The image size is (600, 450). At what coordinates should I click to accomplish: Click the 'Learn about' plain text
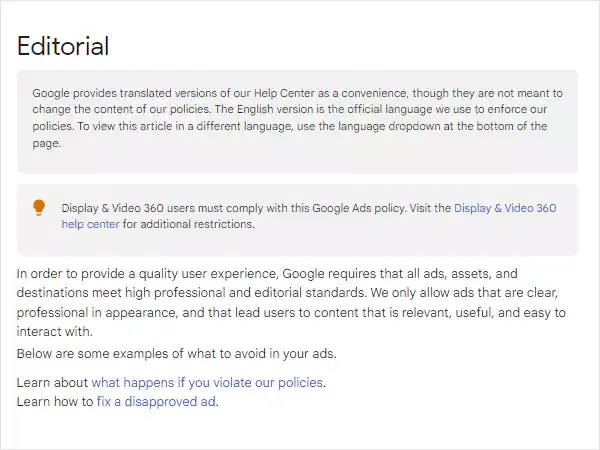[52, 382]
